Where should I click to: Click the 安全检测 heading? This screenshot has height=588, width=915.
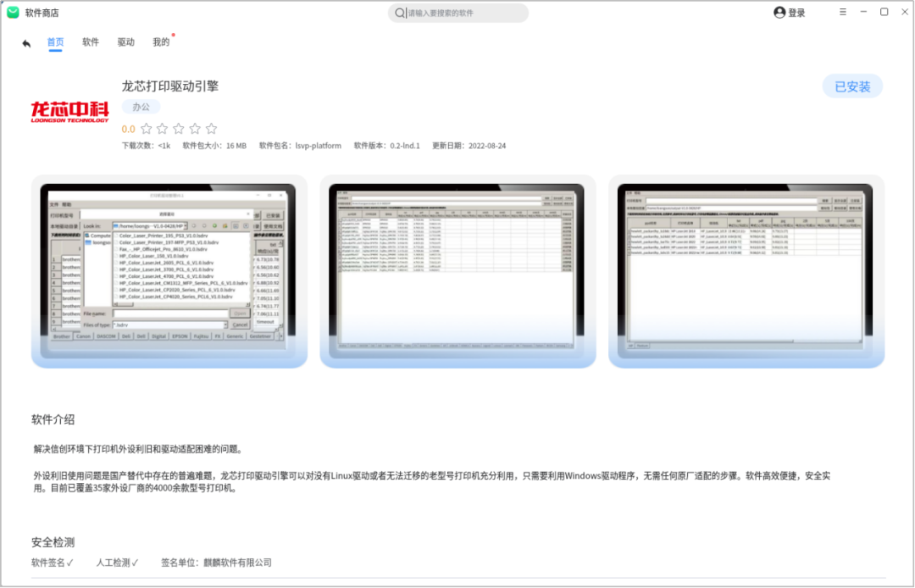(53, 542)
